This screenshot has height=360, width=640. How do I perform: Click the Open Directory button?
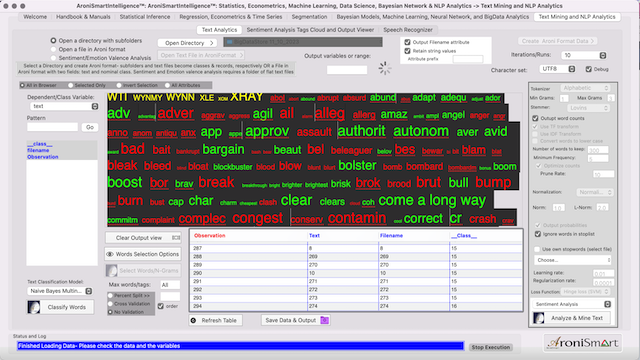(x=187, y=43)
